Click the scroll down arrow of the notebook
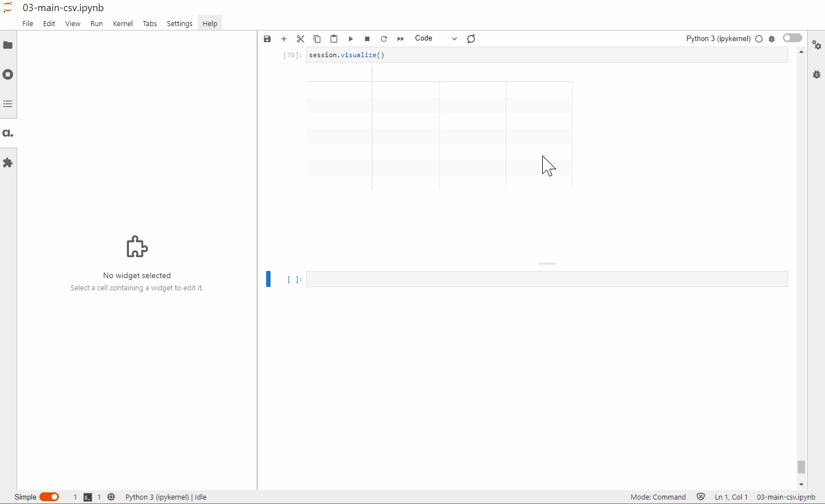The width and height of the screenshot is (825, 504). tap(801, 485)
